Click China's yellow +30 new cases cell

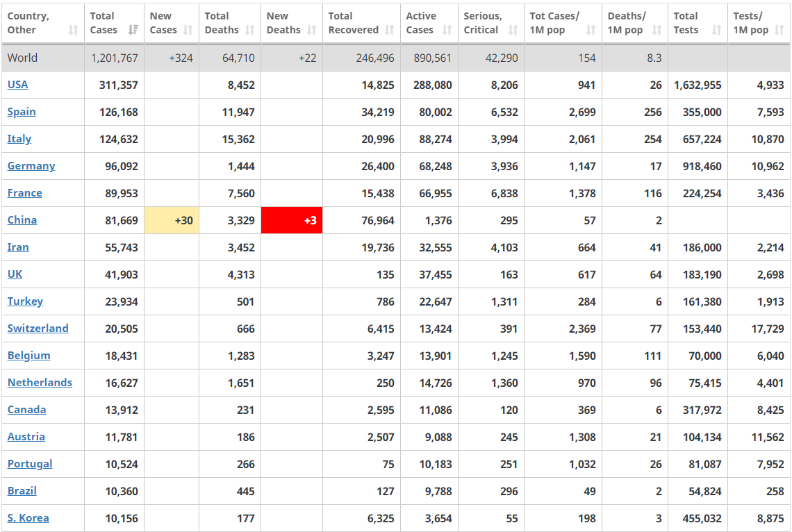[x=171, y=220]
